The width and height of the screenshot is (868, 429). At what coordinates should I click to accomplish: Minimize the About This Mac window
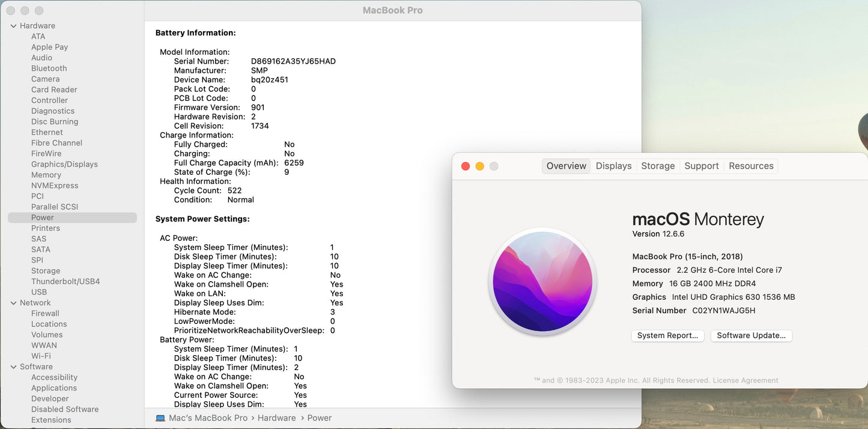pos(479,166)
